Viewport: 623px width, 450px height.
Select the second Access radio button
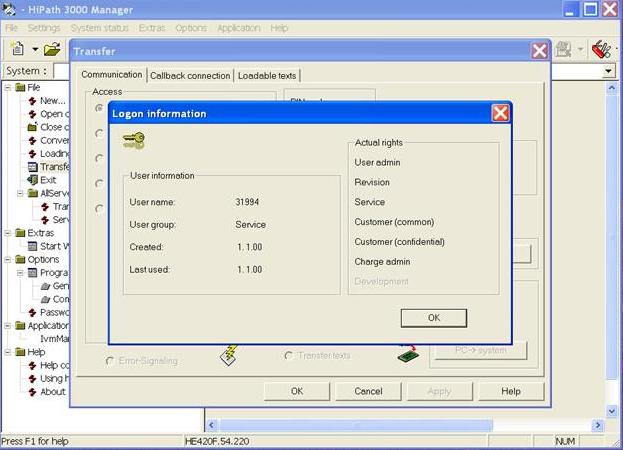pyautogui.click(x=99, y=133)
